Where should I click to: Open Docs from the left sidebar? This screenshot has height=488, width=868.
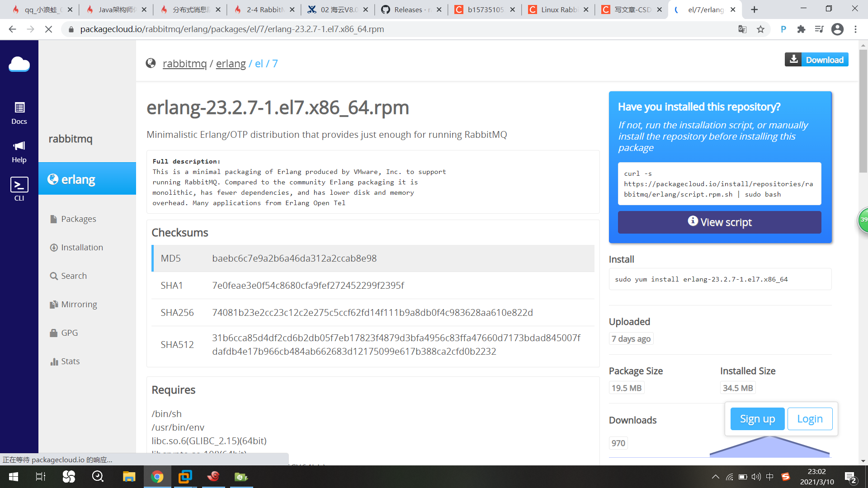[x=19, y=113]
